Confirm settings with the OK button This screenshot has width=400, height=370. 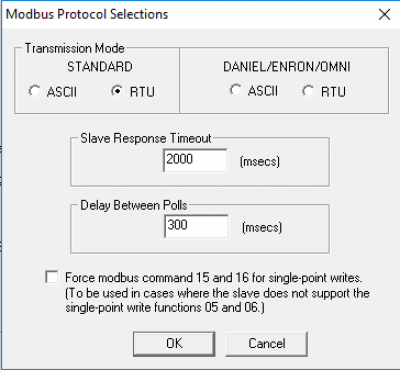pos(174,344)
